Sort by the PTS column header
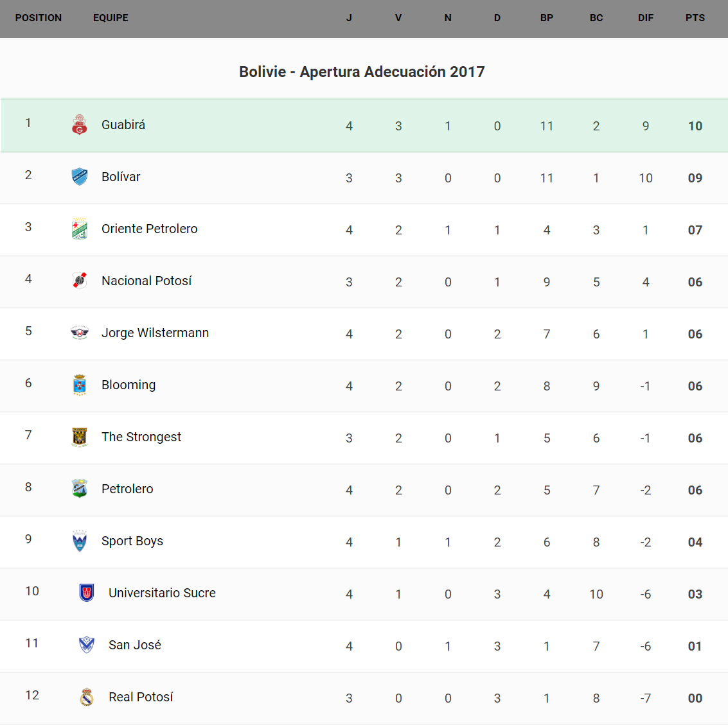The width and height of the screenshot is (728, 727). pyautogui.click(x=695, y=18)
